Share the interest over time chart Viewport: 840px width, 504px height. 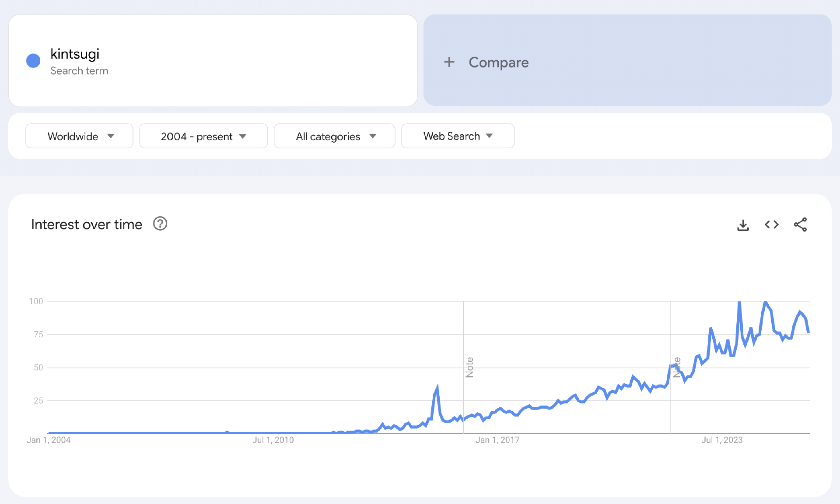pos(800,225)
